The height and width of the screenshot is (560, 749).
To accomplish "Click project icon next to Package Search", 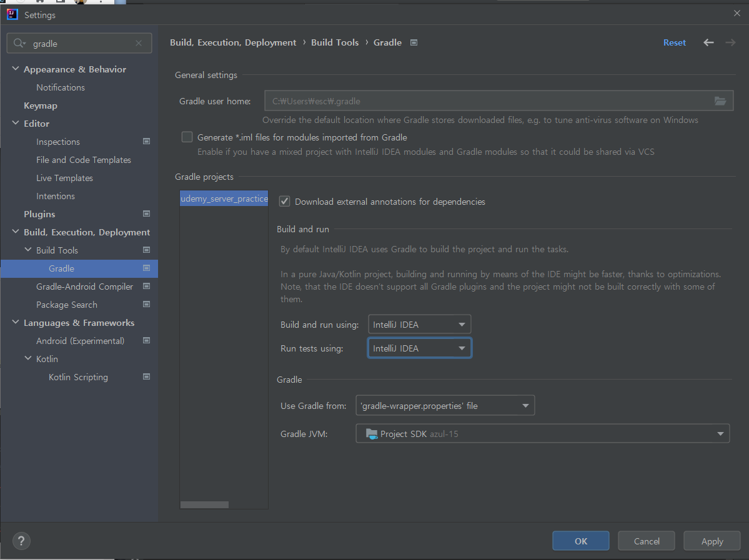I will 147,305.
